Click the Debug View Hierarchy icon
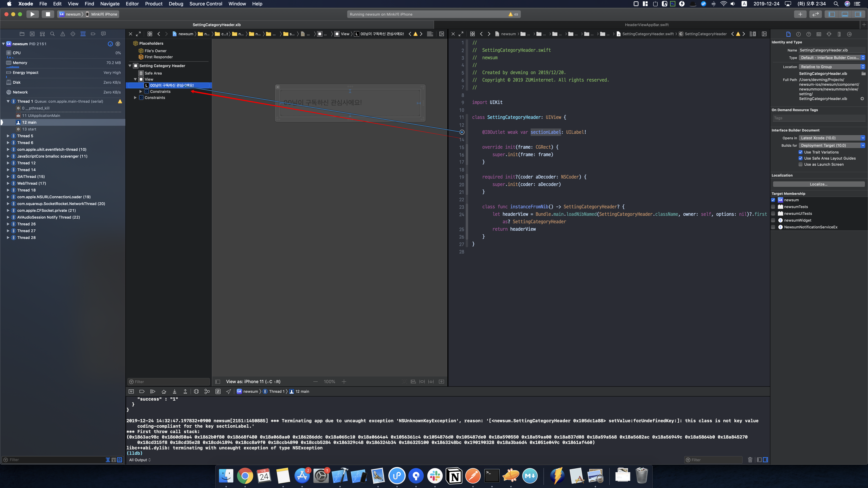The image size is (868, 488). (196, 391)
